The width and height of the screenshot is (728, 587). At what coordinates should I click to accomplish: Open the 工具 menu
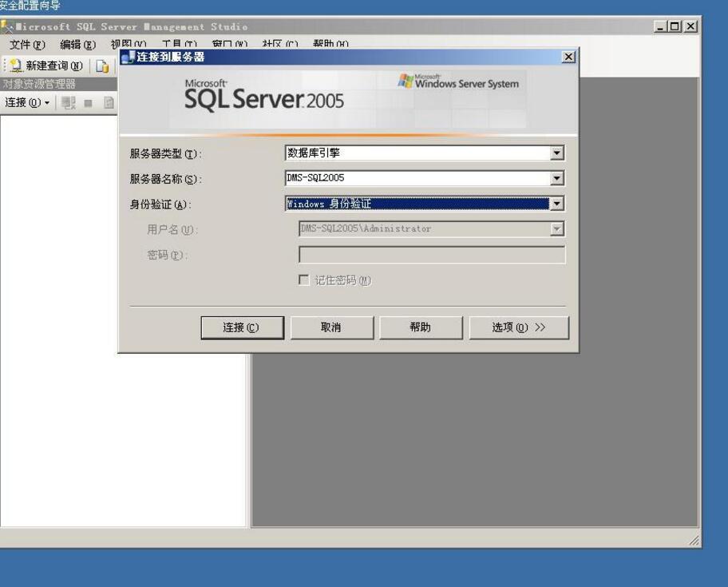[179, 45]
